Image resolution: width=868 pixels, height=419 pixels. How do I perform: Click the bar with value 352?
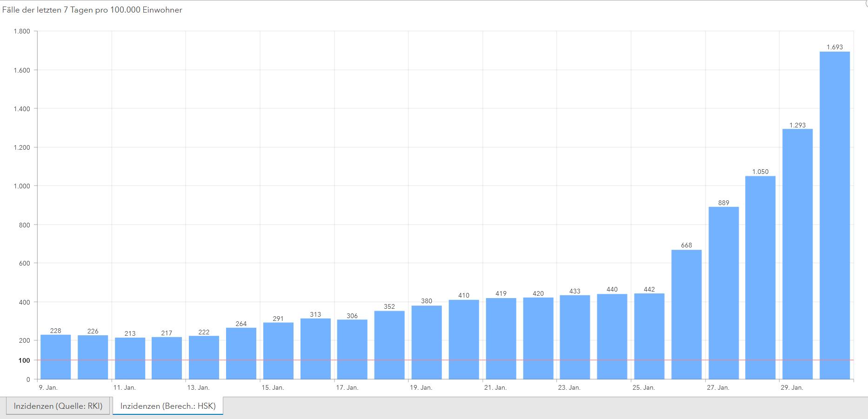(x=389, y=345)
